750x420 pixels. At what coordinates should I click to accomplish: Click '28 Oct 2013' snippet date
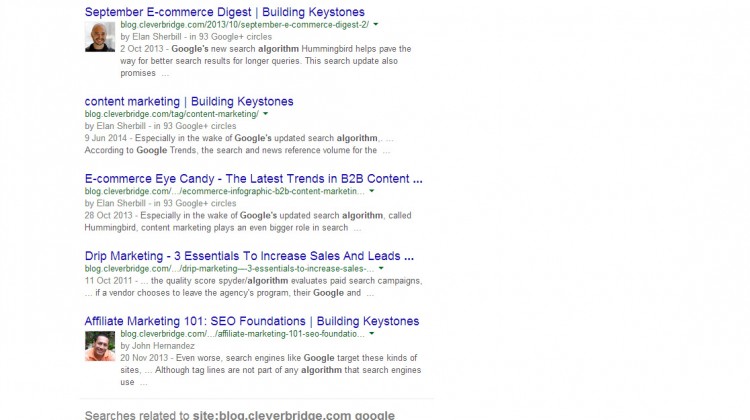109,216
